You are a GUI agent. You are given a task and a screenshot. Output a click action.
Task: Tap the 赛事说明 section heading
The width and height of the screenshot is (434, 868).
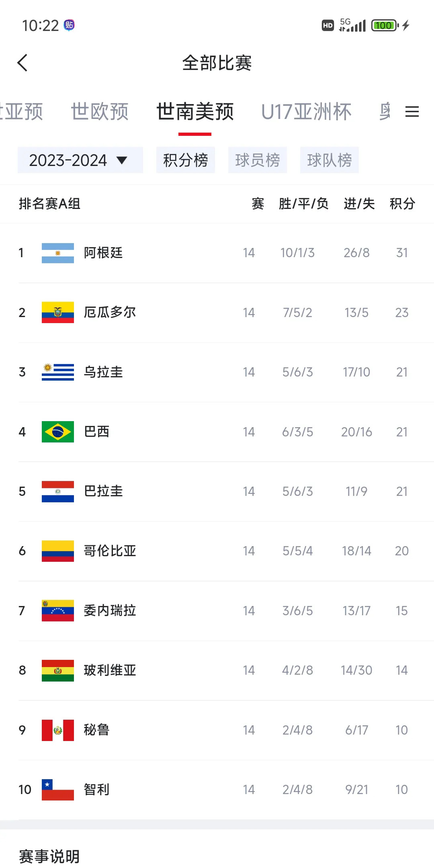49,856
